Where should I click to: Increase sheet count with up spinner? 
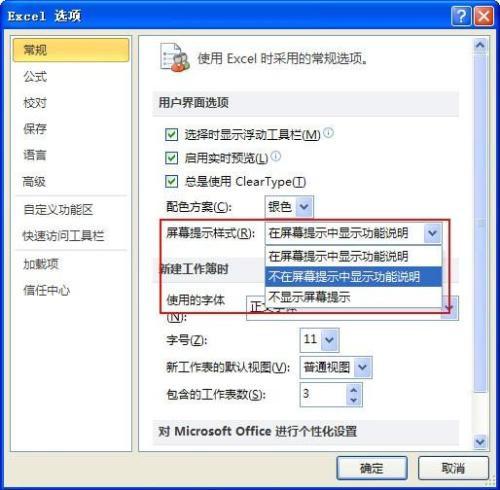point(354,389)
